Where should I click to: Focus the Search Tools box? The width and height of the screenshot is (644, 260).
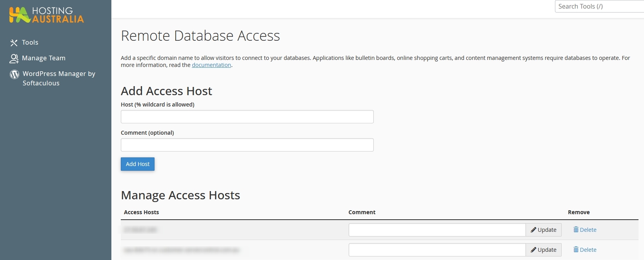(599, 6)
